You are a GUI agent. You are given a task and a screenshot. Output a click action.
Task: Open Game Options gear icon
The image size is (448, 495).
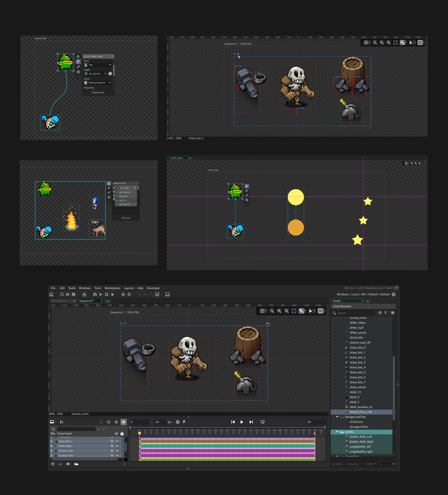pyautogui.click(x=123, y=294)
